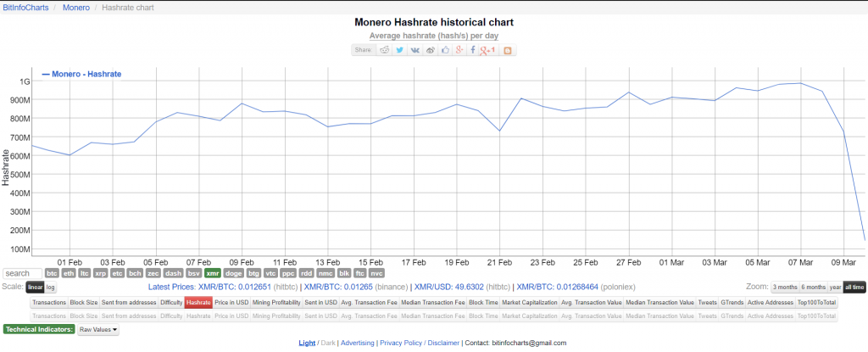Zoom chart to 3 months
The width and height of the screenshot is (868, 352).
[785, 288]
